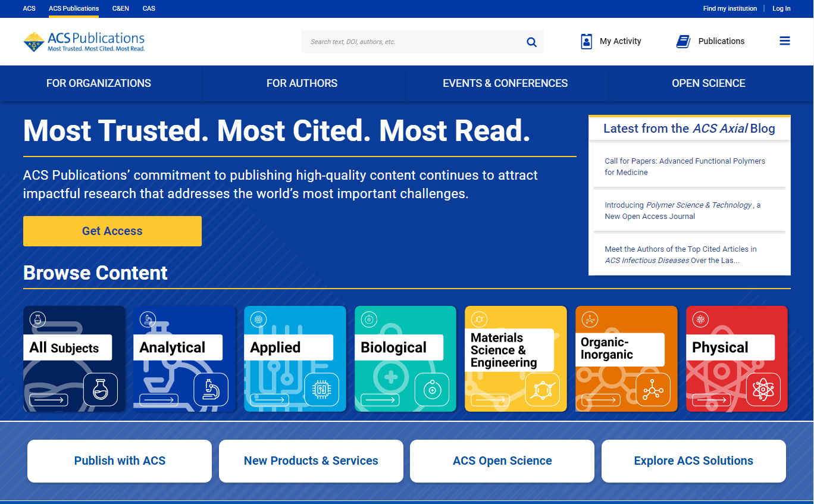Click the Publications book icon
The height and width of the screenshot is (504, 814).
pyautogui.click(x=683, y=41)
